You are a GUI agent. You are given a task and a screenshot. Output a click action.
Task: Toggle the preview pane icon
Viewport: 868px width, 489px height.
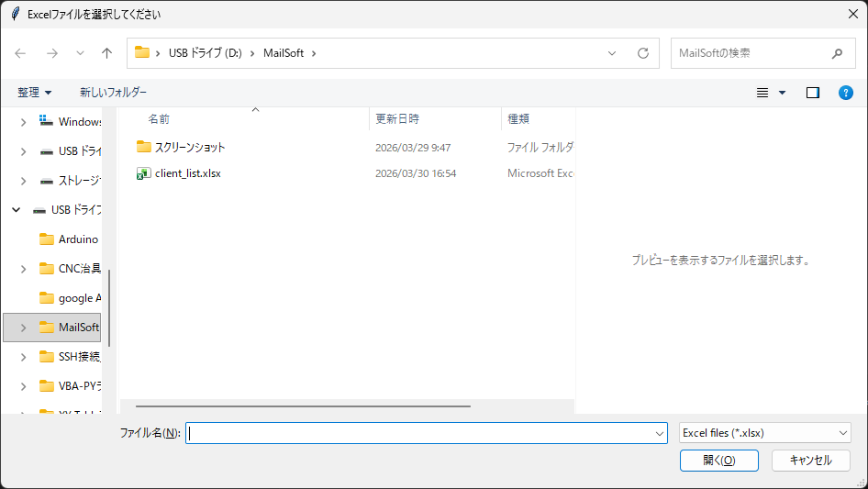(x=812, y=93)
